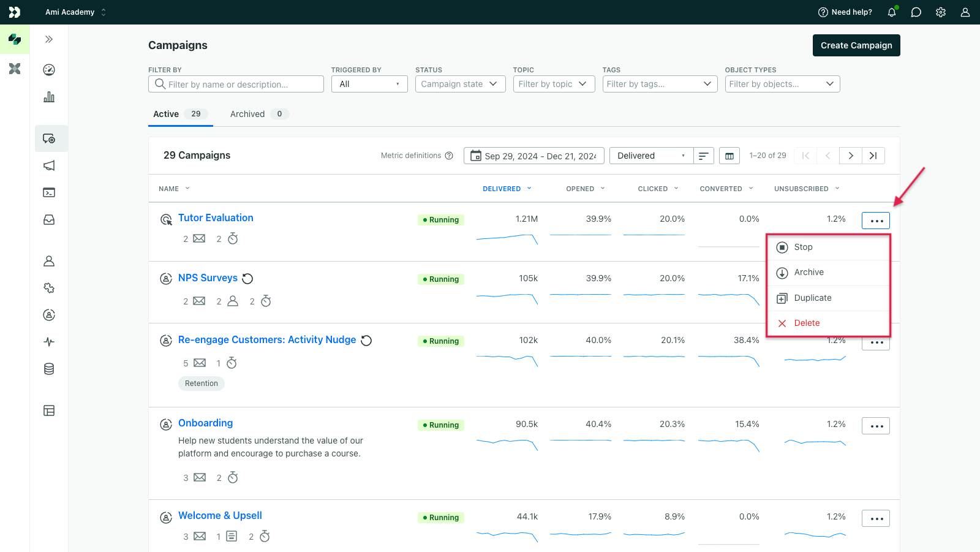980x552 pixels.
Task: Click the bar chart analytics sidebar icon
Action: 49,97
